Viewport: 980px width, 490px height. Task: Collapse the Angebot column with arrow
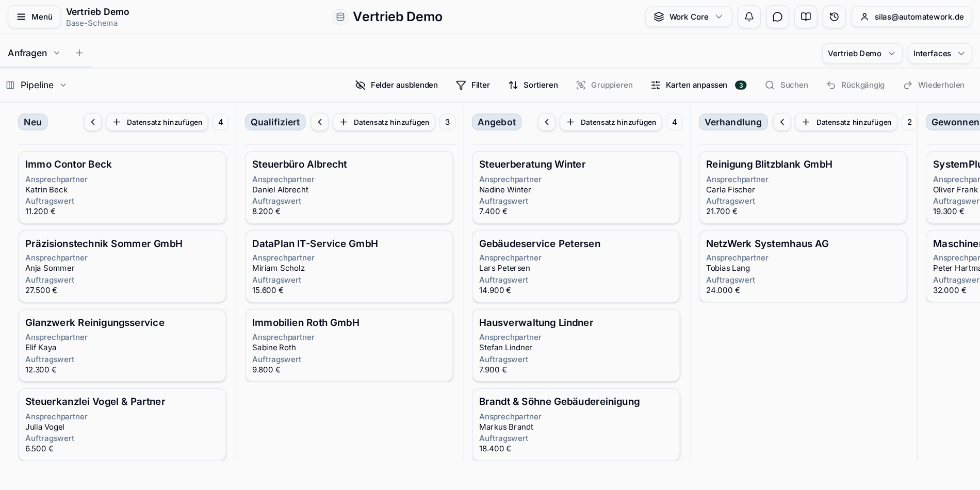point(547,122)
